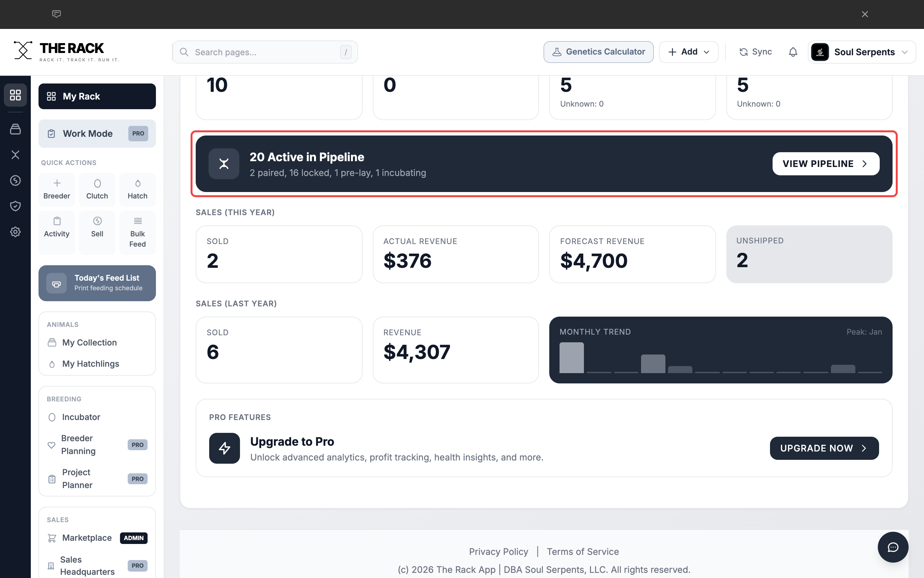Open Marketplace
Viewport: 924px width, 578px height.
point(97,538)
